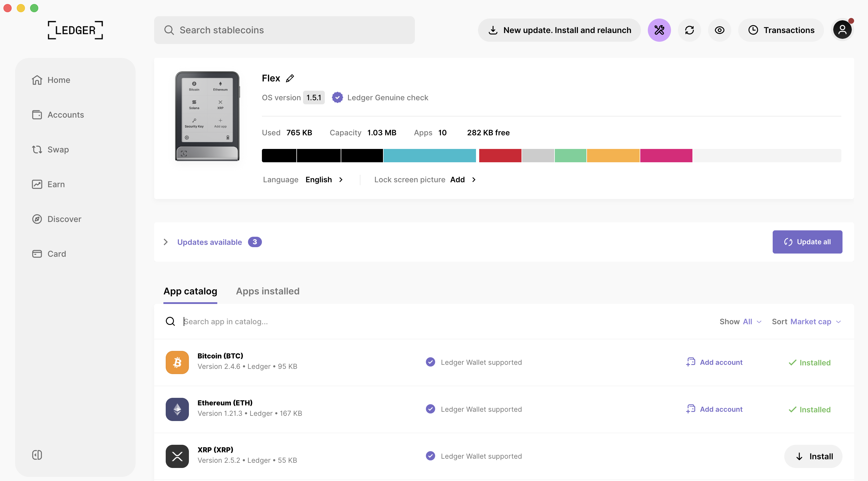Click the orange segment of storage bar

(613, 155)
